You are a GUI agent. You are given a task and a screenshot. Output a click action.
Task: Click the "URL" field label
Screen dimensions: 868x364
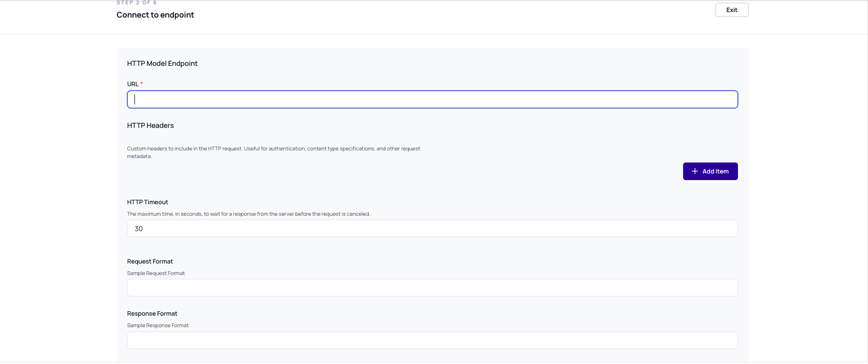point(133,84)
